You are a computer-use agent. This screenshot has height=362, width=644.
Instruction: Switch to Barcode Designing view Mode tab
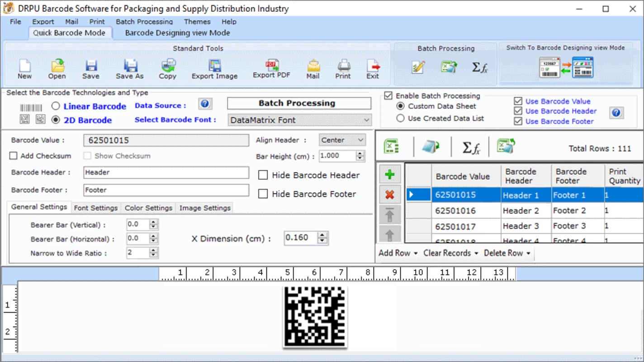177,33
